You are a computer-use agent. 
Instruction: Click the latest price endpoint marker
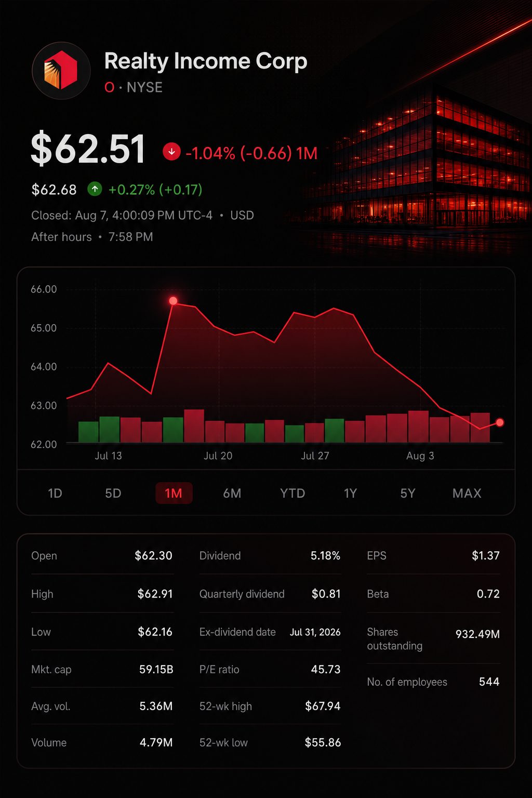(500, 422)
